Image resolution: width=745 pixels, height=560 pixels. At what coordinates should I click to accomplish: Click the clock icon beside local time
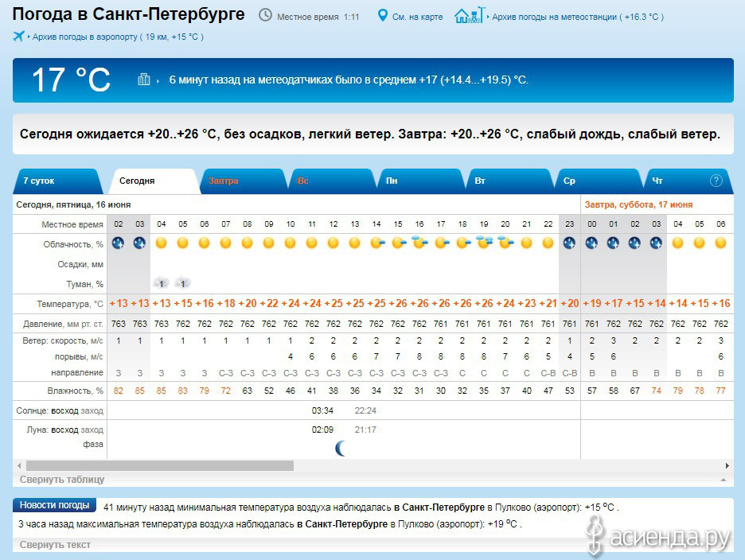tap(265, 16)
